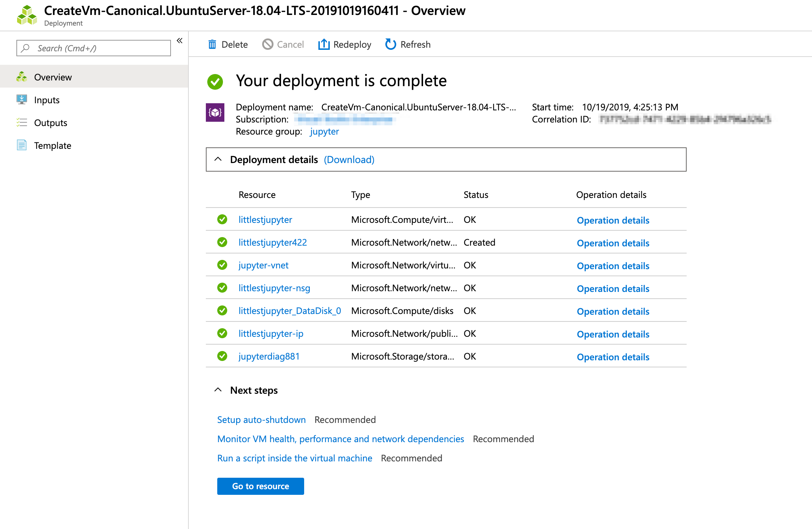Click the Download deployment details link
This screenshot has height=529, width=812.
350,159
